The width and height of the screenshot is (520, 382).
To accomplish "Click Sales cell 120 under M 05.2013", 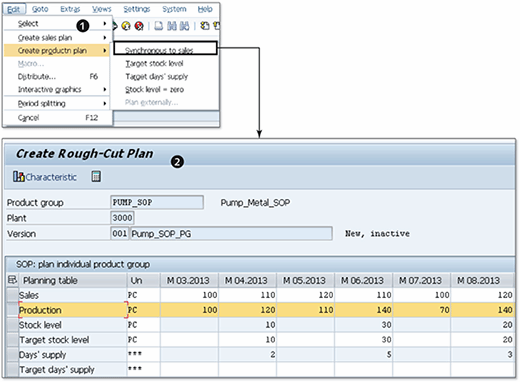I will [305, 295].
